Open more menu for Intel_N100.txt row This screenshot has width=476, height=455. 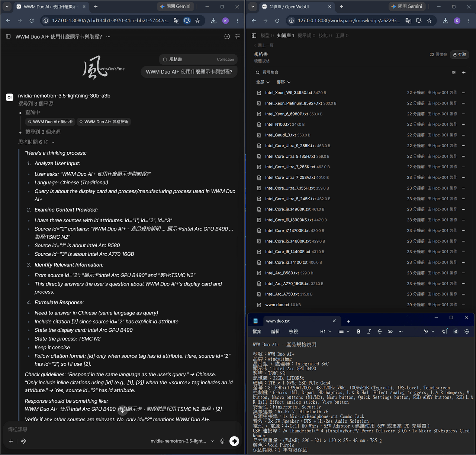[x=463, y=125]
